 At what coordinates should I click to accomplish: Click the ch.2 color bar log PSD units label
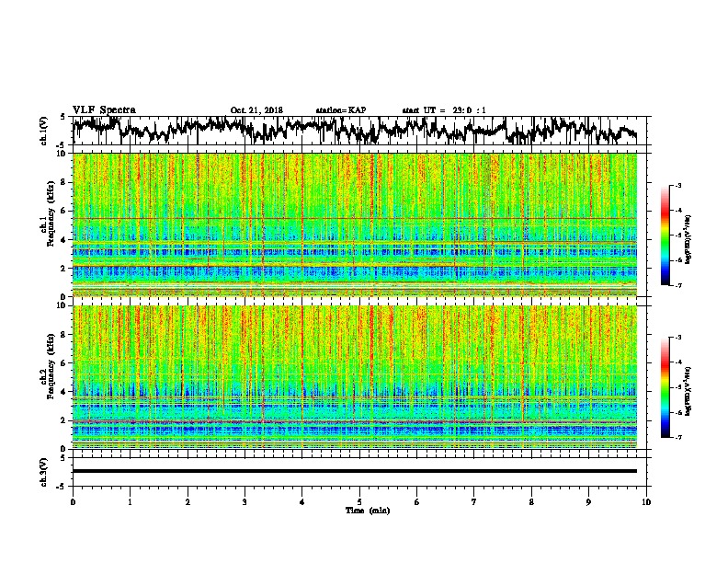[x=688, y=391]
